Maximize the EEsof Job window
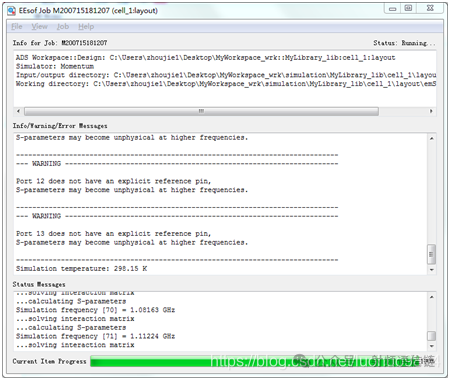 (x=409, y=8)
